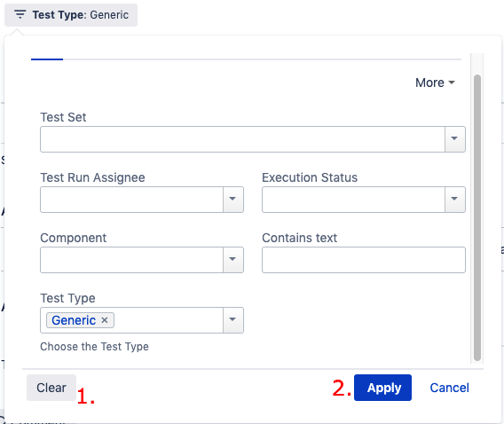
Task: Open the Test Type dropdown arrow
Action: pos(232,320)
